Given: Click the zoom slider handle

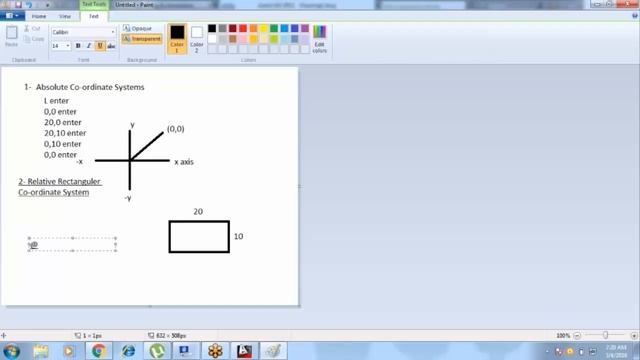Looking at the screenshot, I should [x=605, y=335].
